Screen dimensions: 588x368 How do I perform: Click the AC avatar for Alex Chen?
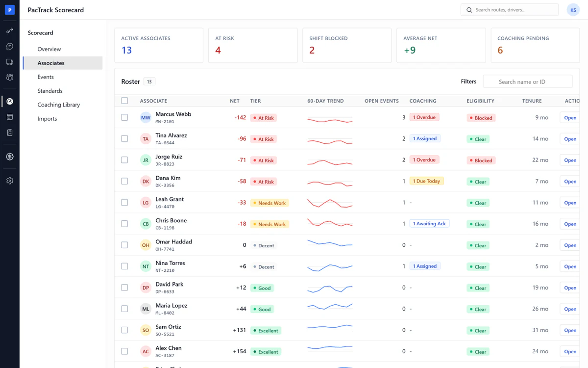[146, 351]
